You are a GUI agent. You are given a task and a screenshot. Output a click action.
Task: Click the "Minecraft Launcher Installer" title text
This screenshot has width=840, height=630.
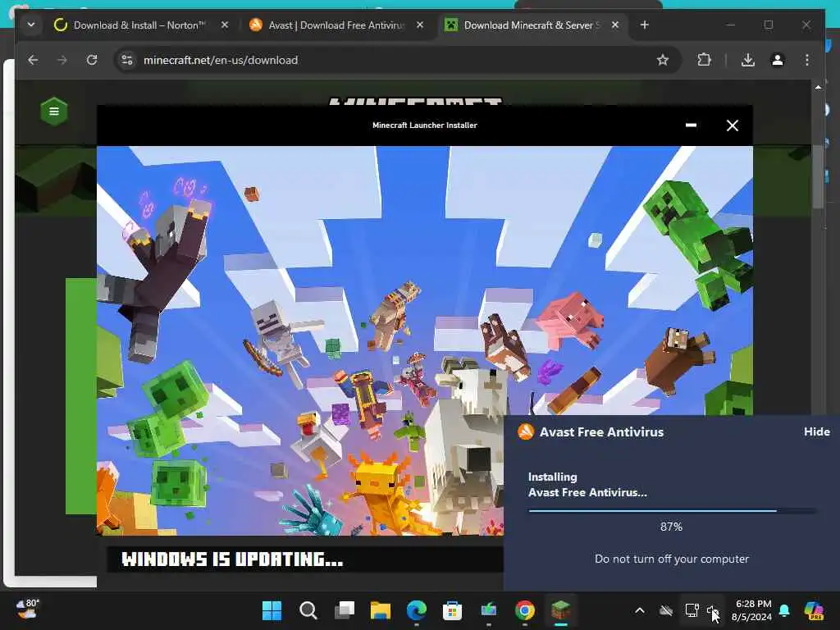pyautogui.click(x=425, y=125)
